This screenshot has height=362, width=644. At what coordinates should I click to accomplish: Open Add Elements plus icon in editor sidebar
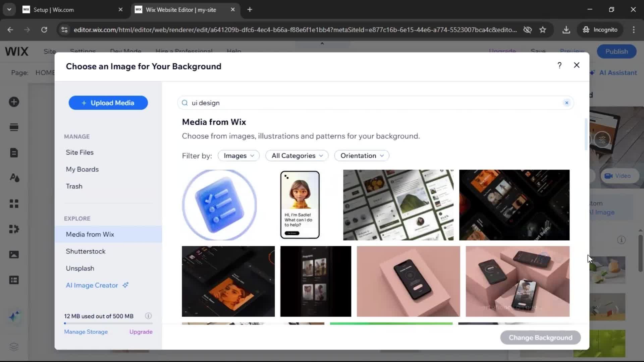tap(14, 102)
